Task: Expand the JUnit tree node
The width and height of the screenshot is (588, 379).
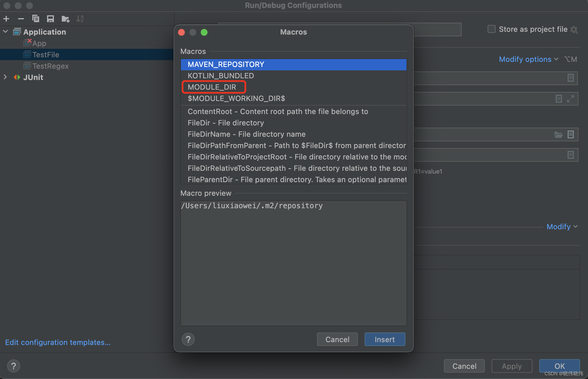Action: point(5,77)
